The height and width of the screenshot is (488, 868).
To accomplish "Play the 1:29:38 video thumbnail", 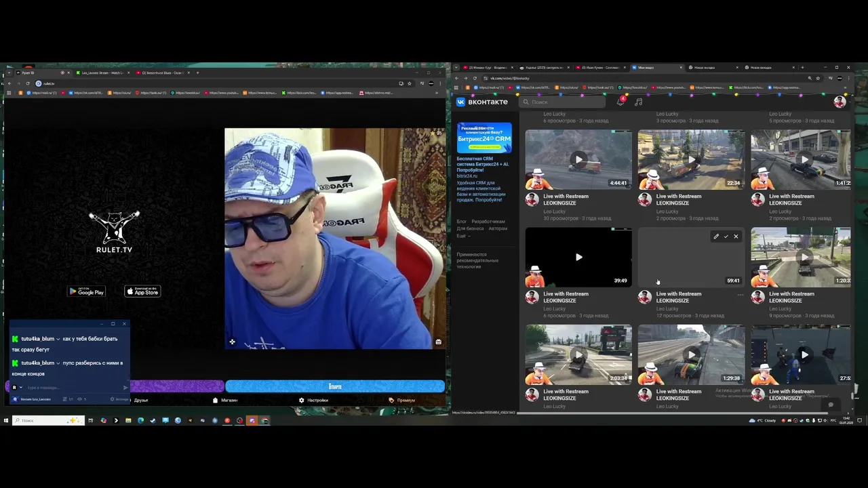I will coord(691,354).
